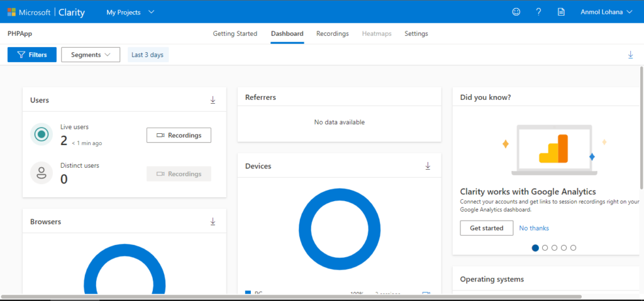Open the Heatmaps tab
Screen dimensions: 644x301
point(377,34)
